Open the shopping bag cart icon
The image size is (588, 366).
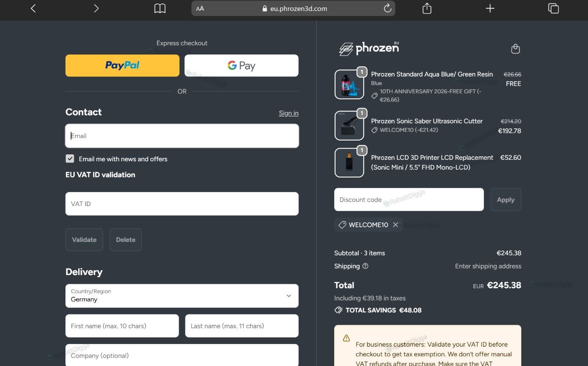pyautogui.click(x=516, y=49)
